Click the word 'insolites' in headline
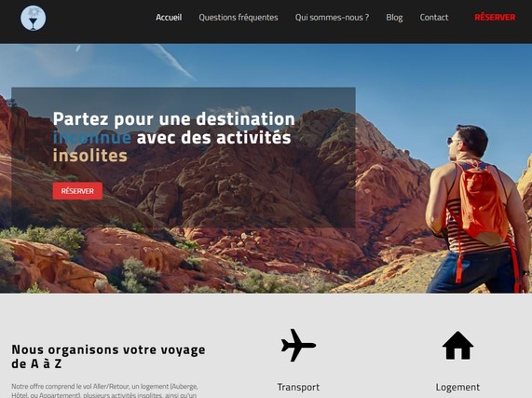The image size is (532, 398). 90,156
